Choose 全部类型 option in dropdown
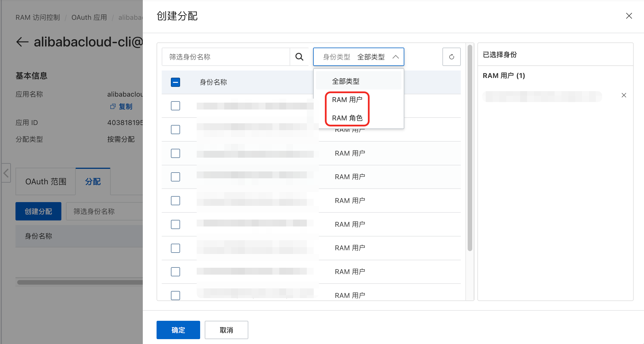Viewport: 644px width, 344px height. [346, 81]
